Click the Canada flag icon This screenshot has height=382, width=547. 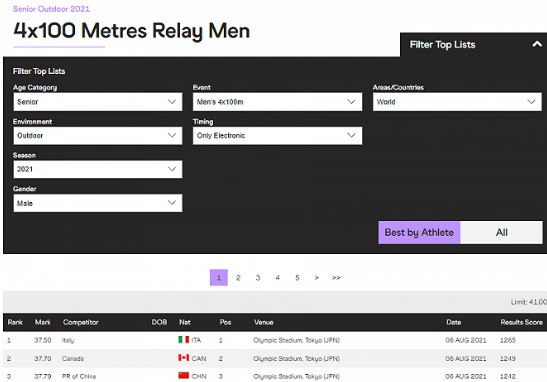tap(183, 358)
